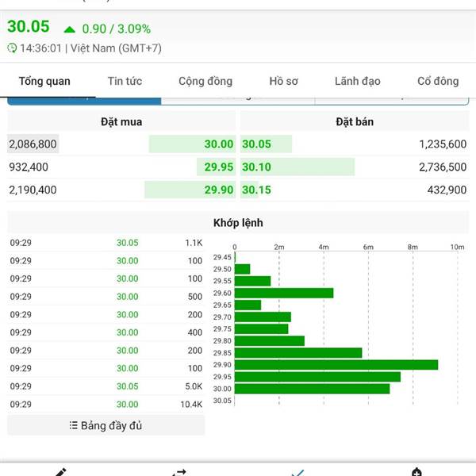Open the Bảng đầy đủ full table
The width and height of the screenshot is (476, 476).
point(106,426)
